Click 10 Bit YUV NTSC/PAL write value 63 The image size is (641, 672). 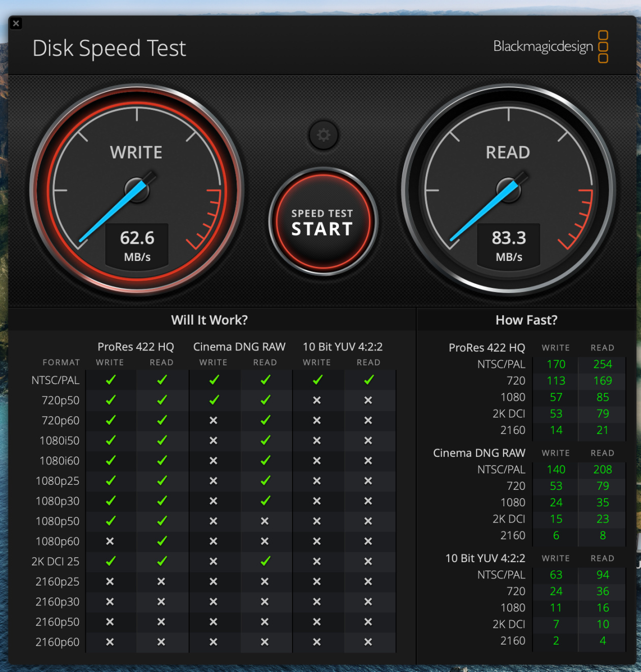point(556,575)
